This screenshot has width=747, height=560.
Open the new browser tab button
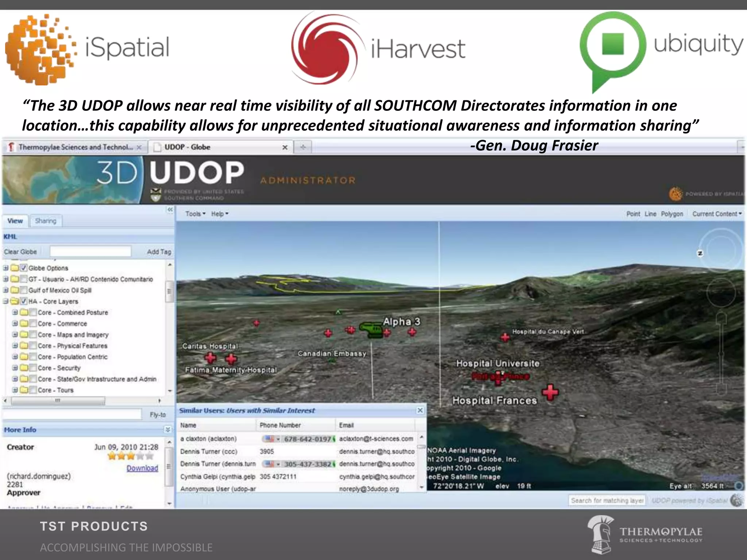coord(303,147)
